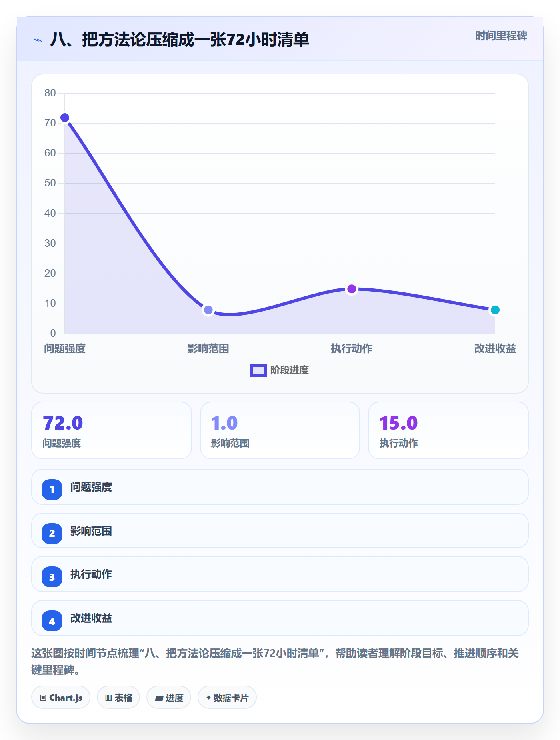The width and height of the screenshot is (560, 740).
Task: Click step badge number 4
Action: pos(52,621)
